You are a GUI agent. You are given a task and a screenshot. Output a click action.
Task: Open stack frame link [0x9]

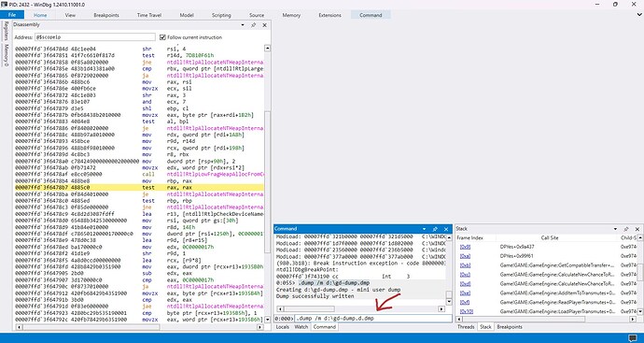466,247
